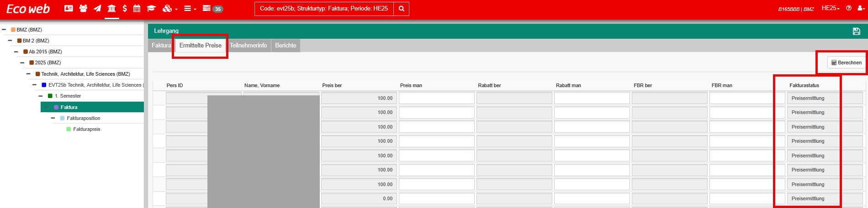Switch to the Berichte tab

pos(286,45)
